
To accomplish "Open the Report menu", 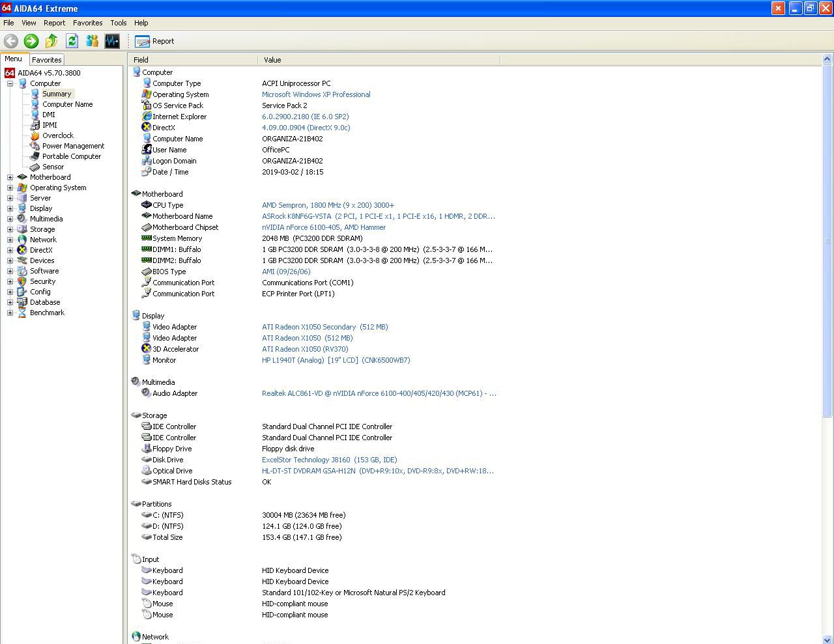I will click(x=54, y=23).
